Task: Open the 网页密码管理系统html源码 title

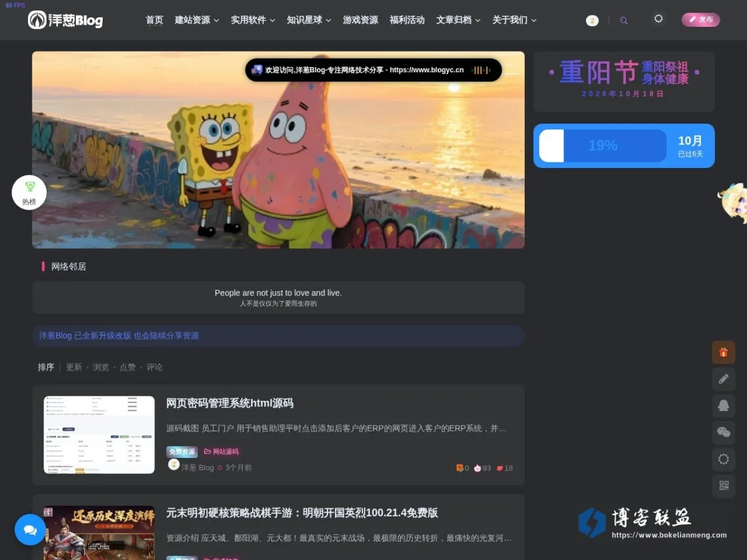Action: [x=230, y=403]
